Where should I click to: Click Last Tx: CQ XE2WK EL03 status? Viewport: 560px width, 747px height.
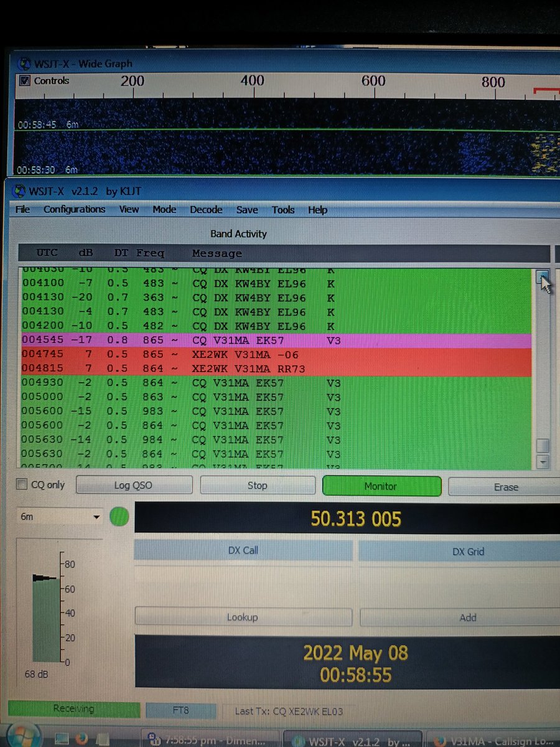[289, 710]
